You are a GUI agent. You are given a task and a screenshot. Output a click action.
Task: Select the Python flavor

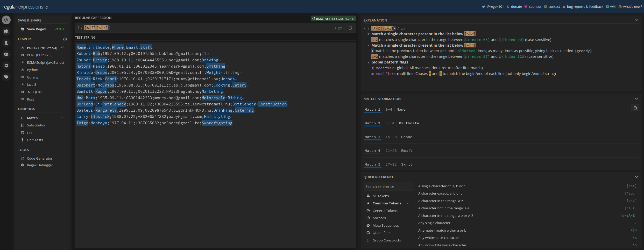point(32,70)
